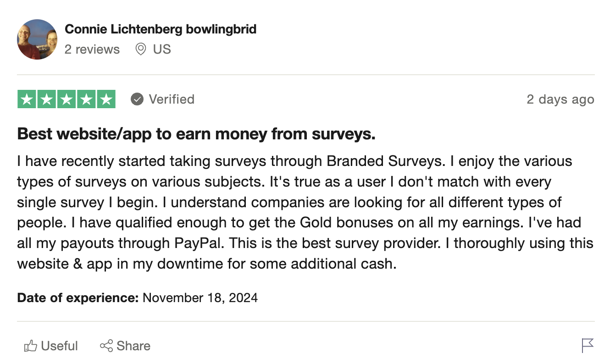
Task: Click the "Share" button label
Action: 133,346
